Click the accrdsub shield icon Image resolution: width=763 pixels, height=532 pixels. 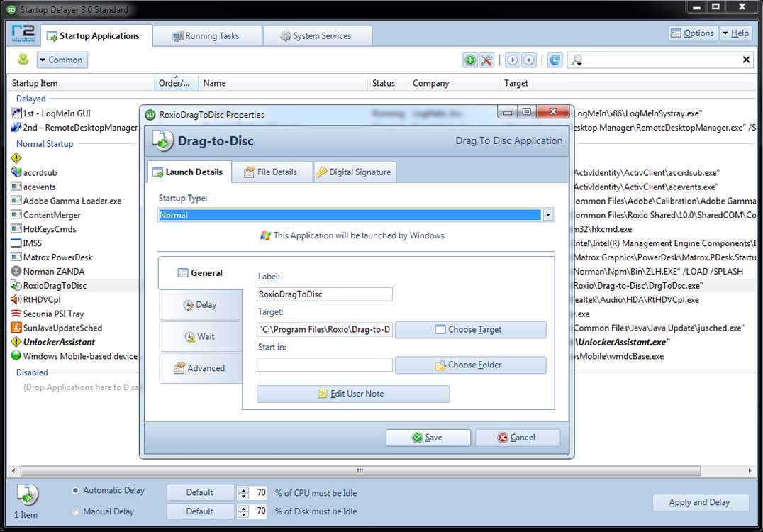[x=16, y=172]
